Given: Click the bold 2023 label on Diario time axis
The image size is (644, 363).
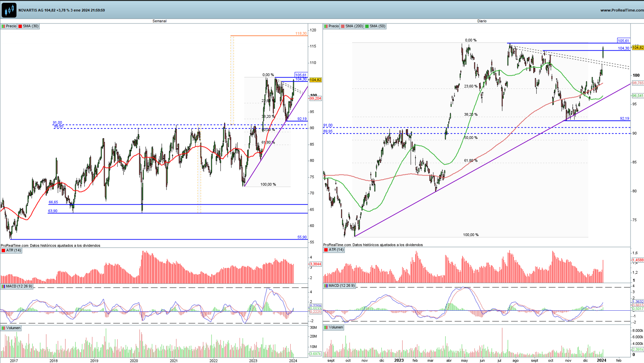Looking at the screenshot, I should pos(399,360).
